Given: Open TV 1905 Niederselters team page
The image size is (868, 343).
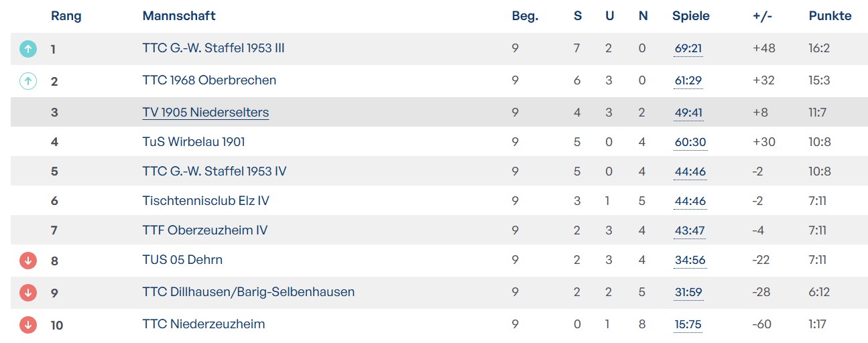Looking at the screenshot, I should [x=205, y=113].
